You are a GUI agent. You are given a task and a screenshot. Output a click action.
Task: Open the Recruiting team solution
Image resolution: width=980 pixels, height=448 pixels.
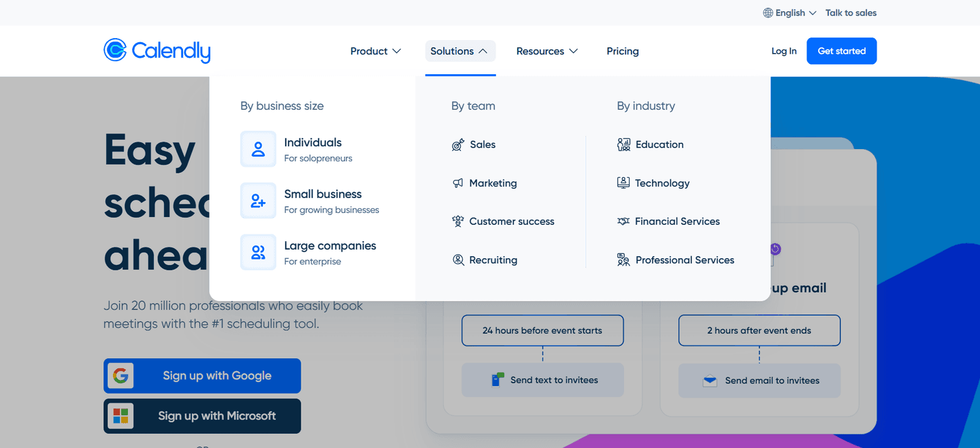485,260
